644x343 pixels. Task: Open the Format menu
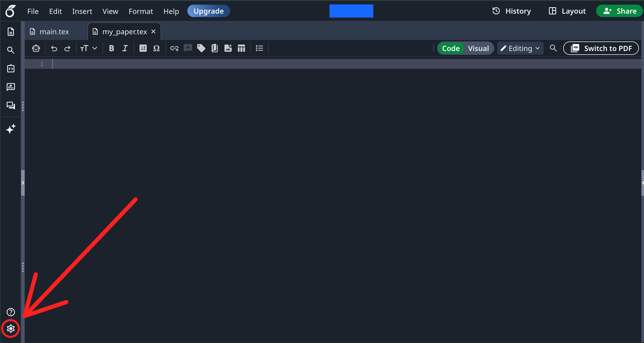point(141,11)
